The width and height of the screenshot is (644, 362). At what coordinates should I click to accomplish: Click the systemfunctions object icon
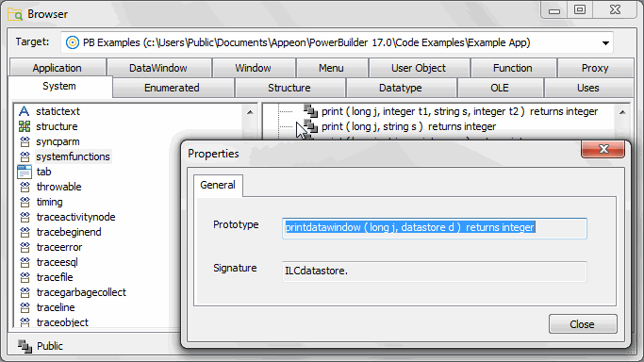25,156
